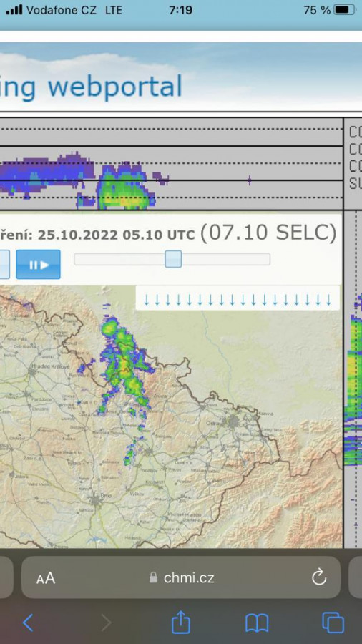Click Brno on the radar map
This screenshot has width=362, height=644.
tap(97, 501)
